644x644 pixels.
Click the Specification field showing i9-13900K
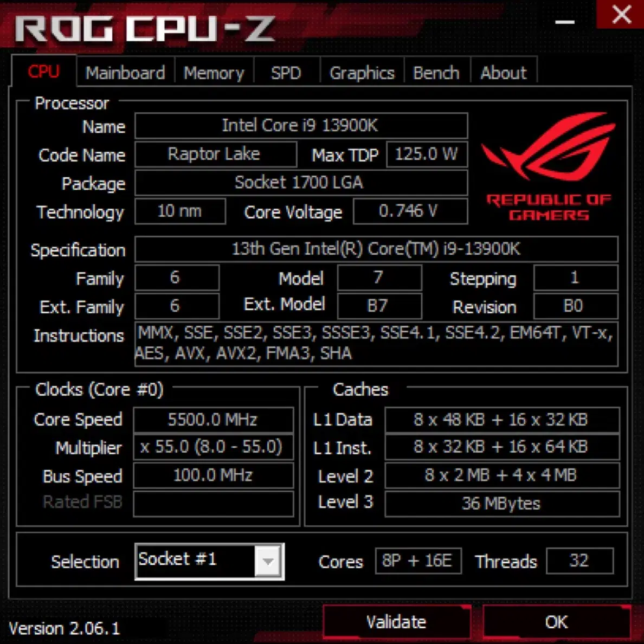376,249
